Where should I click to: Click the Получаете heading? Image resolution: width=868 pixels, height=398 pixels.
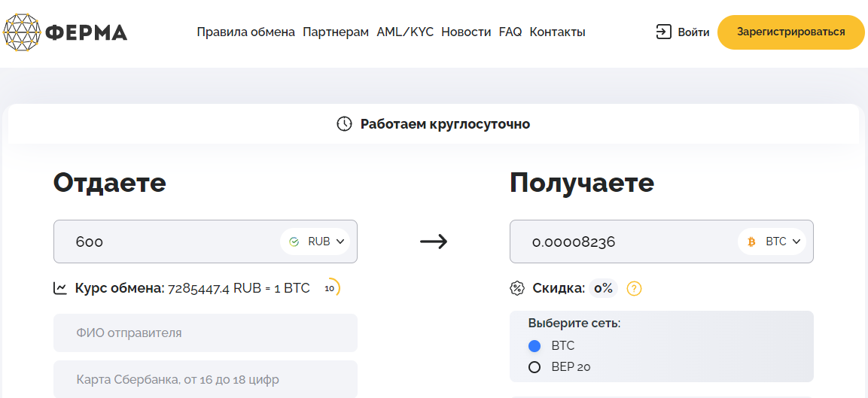(582, 183)
